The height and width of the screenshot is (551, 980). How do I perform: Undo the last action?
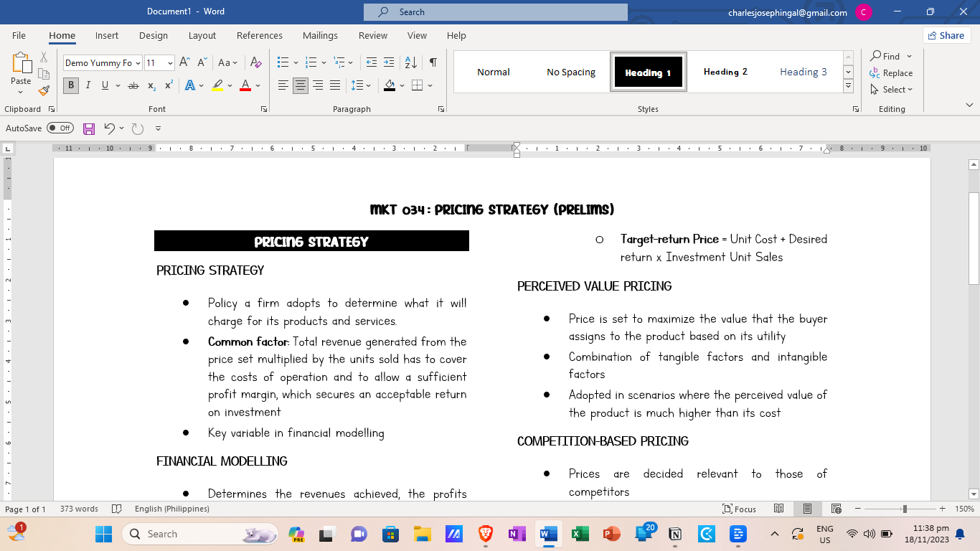point(109,128)
